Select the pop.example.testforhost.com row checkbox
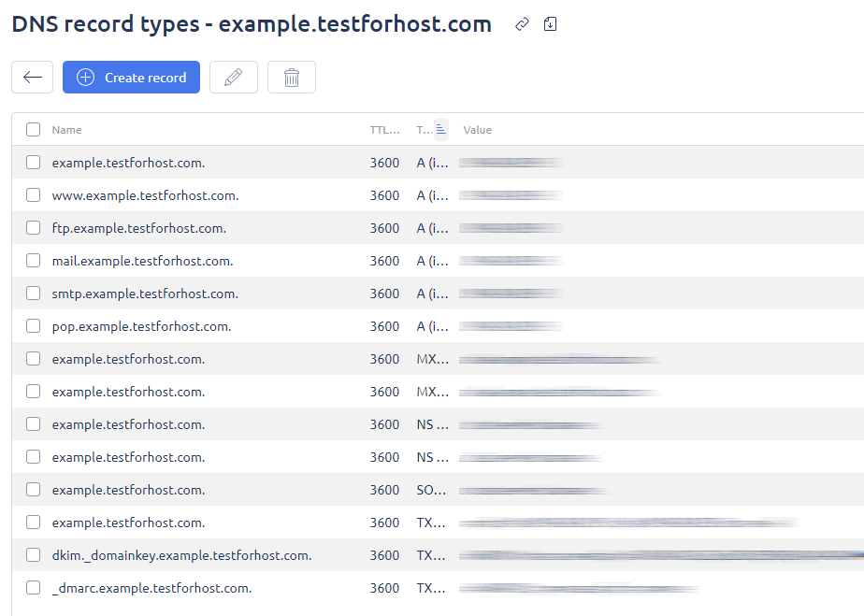Viewport: 864px width, 616px height. pos(34,326)
